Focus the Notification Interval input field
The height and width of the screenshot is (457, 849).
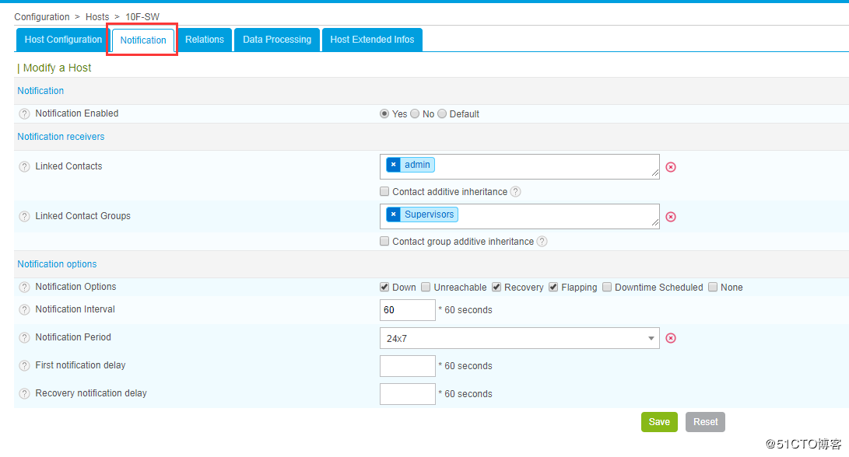[408, 310]
